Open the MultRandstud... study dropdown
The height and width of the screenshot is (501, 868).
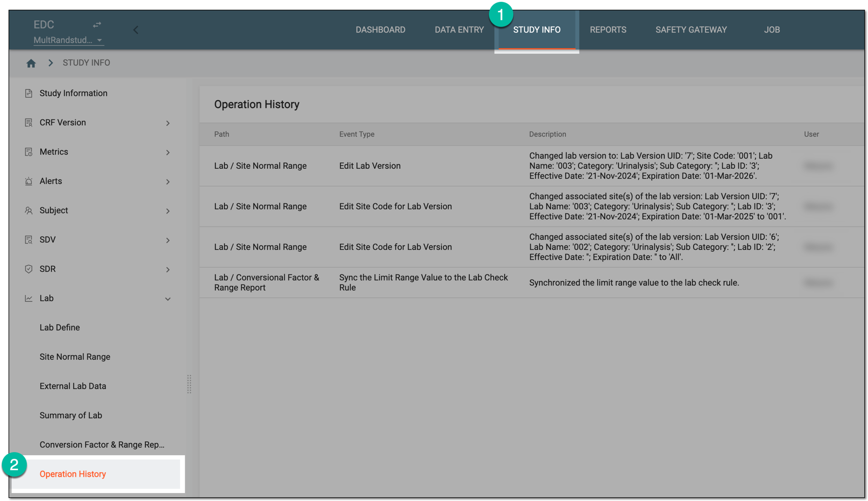[68, 40]
